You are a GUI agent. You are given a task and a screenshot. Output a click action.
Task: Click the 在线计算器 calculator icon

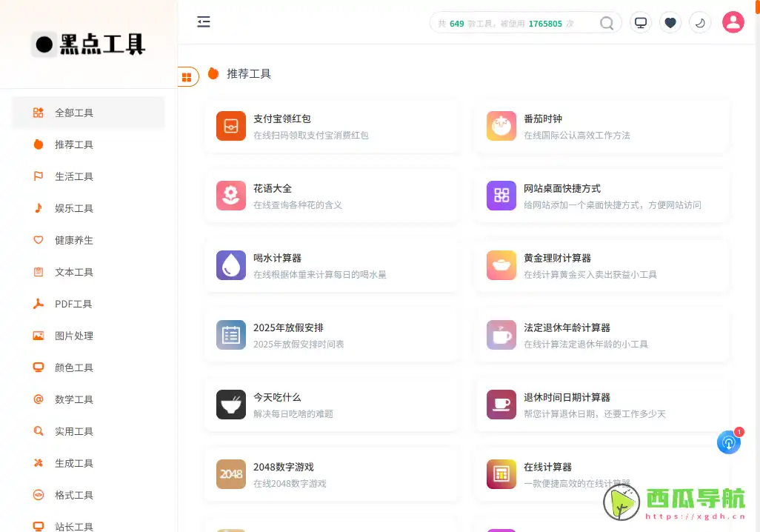click(x=501, y=474)
